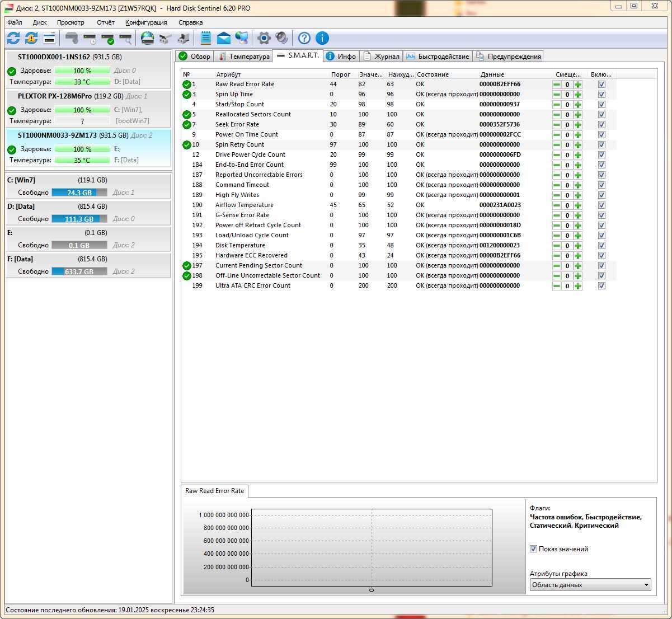This screenshot has width=672, height=619.
Task: Open the Отчёт menu
Action: [x=106, y=22]
